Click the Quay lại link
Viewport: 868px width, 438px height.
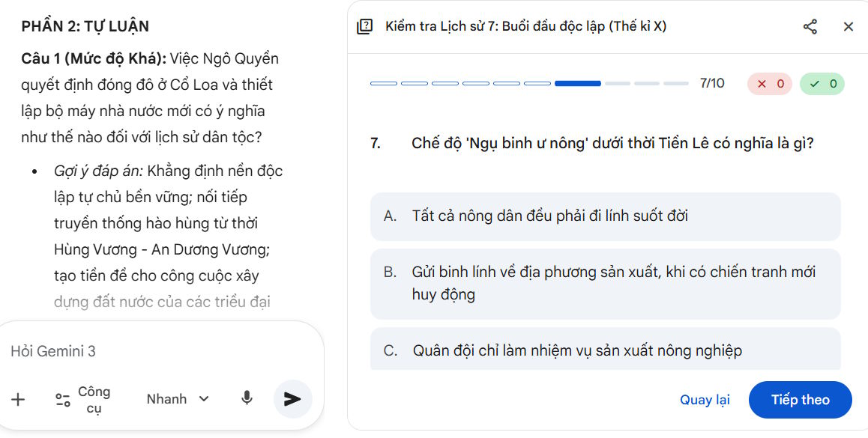click(705, 400)
